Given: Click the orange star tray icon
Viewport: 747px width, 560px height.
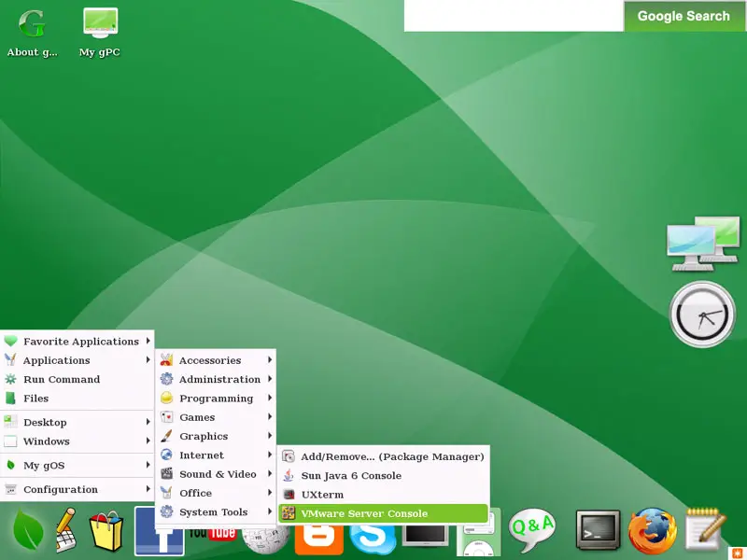Looking at the screenshot, I should click(737, 553).
